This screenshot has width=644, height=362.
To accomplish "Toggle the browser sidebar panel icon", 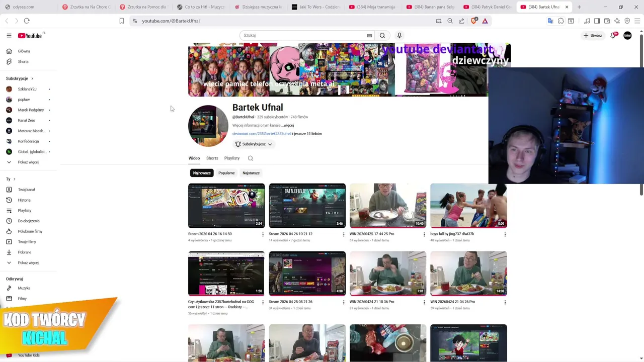I will [597, 21].
